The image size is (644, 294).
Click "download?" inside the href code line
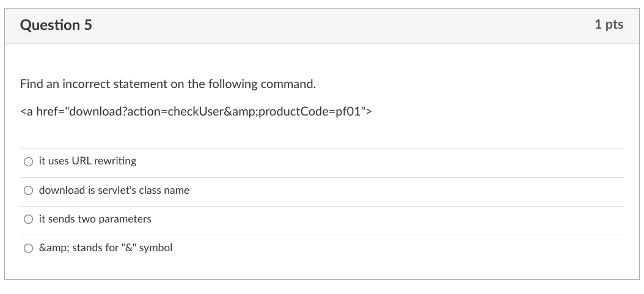click(x=98, y=112)
